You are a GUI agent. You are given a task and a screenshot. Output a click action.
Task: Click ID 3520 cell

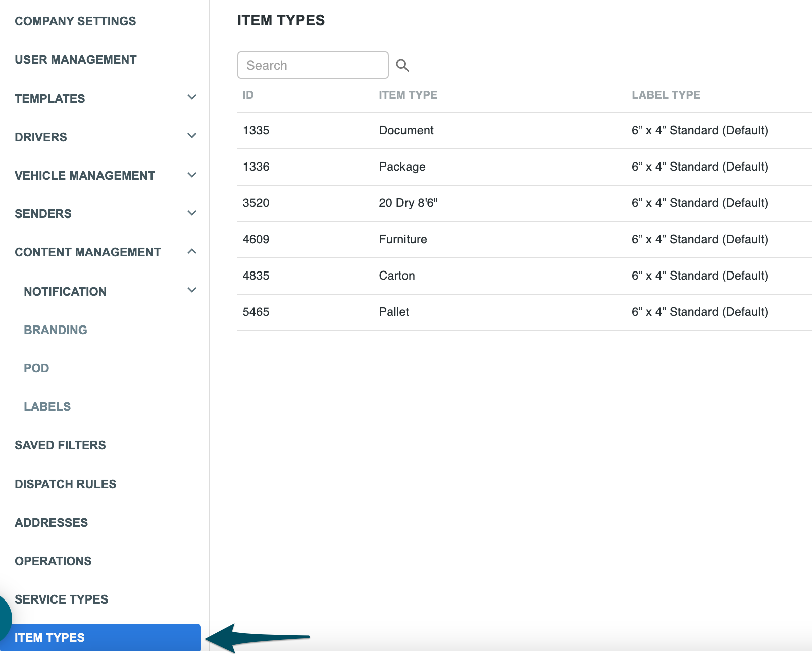[x=256, y=203]
